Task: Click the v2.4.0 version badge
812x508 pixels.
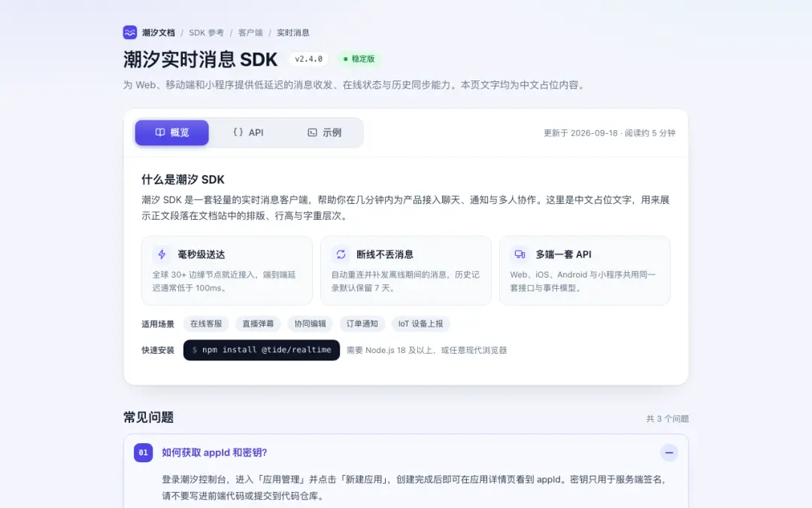Action: (309, 59)
